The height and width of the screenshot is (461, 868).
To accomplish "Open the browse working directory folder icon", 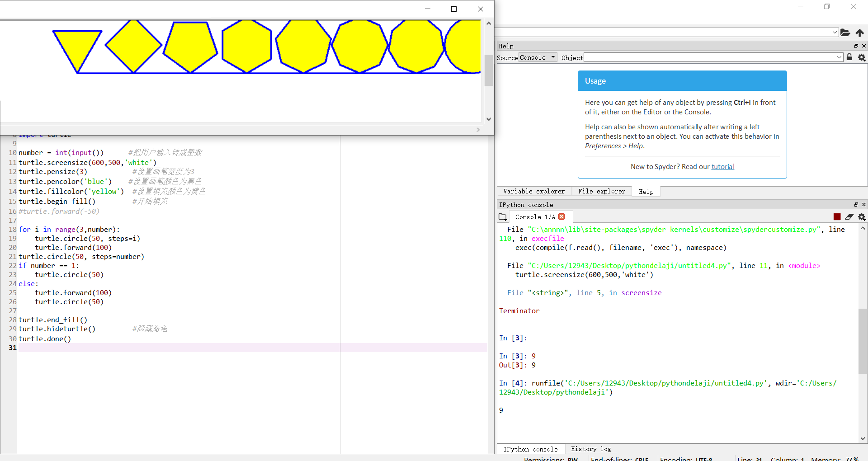I will click(x=845, y=33).
